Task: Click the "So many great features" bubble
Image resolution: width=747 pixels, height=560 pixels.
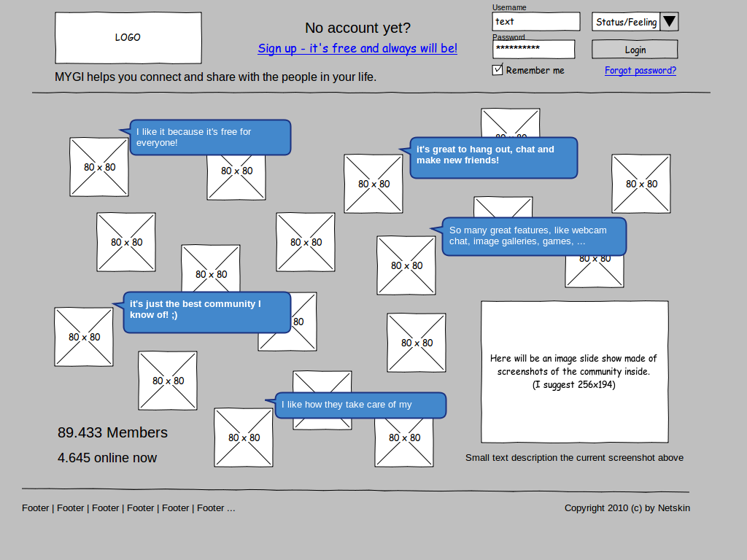Action: click(534, 236)
